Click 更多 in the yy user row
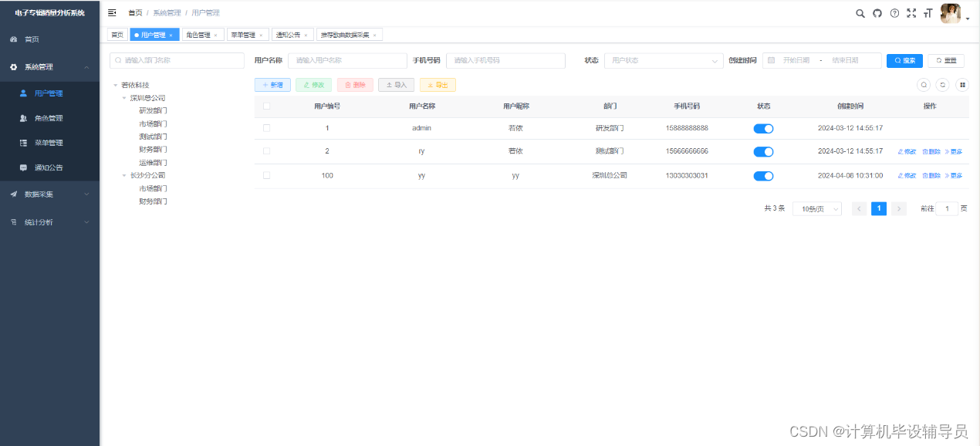 pyautogui.click(x=954, y=176)
